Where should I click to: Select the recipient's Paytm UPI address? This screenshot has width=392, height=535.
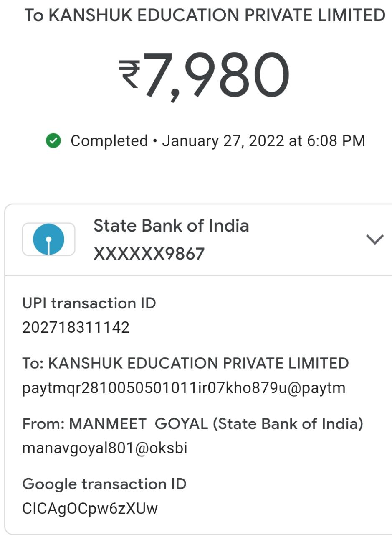(184, 388)
